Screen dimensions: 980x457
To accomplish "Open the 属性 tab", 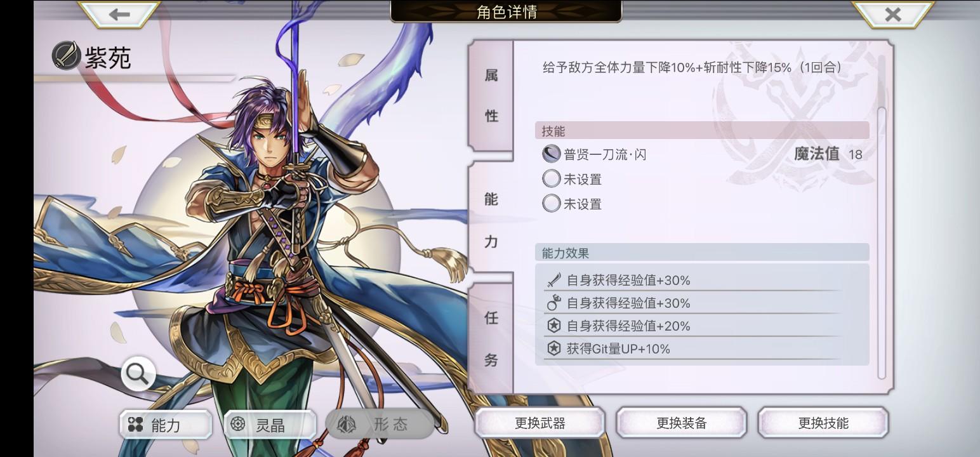I will pos(491,95).
